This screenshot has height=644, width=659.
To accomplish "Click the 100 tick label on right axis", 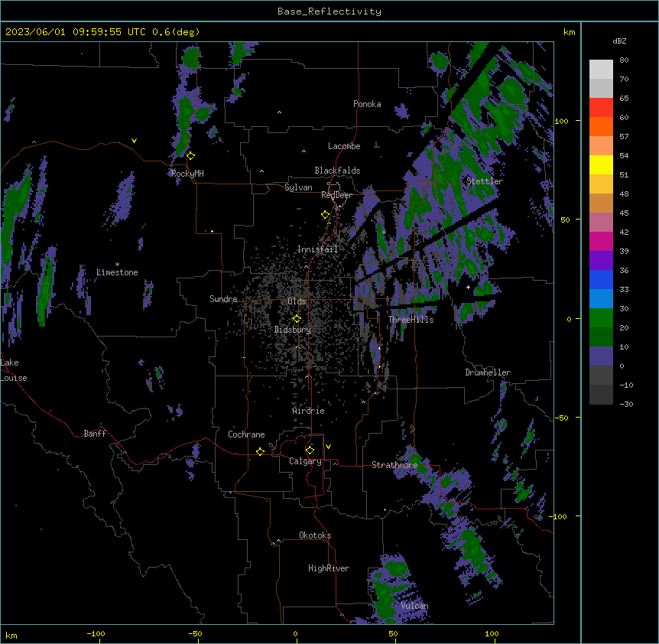I will click(x=561, y=121).
